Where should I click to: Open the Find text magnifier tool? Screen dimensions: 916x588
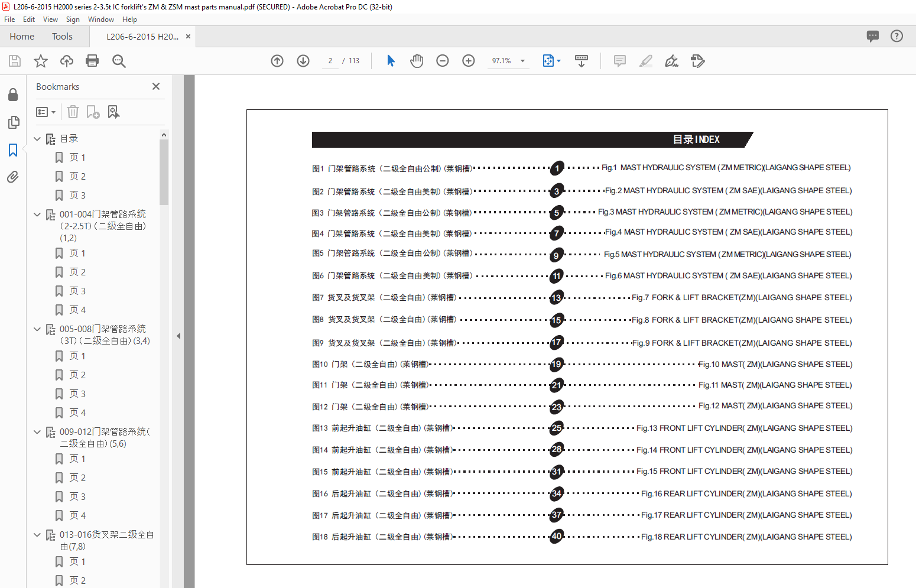point(119,61)
